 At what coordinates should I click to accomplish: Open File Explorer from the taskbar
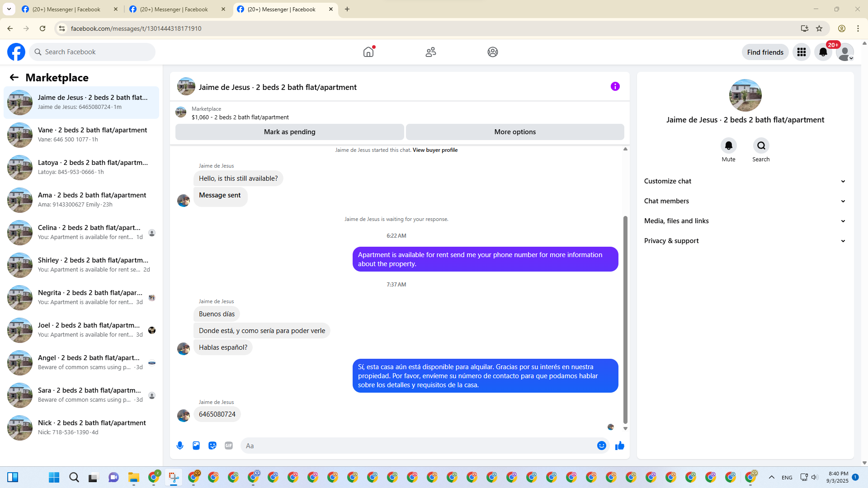(x=133, y=477)
